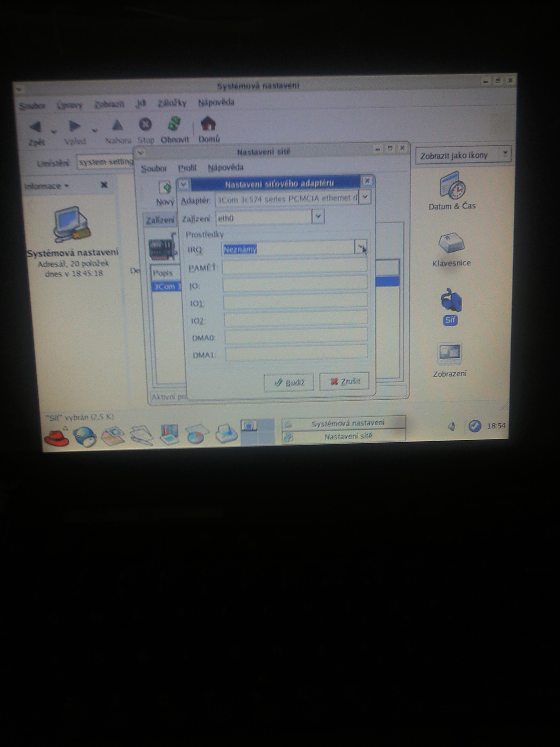Open Nápověda menu in Systémová nastavení
The image size is (560, 747).
216,102
